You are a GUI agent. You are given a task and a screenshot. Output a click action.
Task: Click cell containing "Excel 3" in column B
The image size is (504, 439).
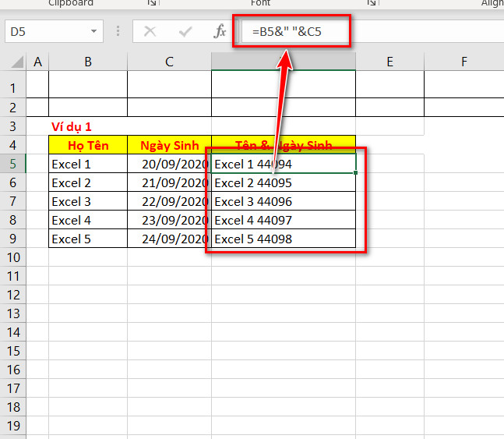(x=88, y=201)
